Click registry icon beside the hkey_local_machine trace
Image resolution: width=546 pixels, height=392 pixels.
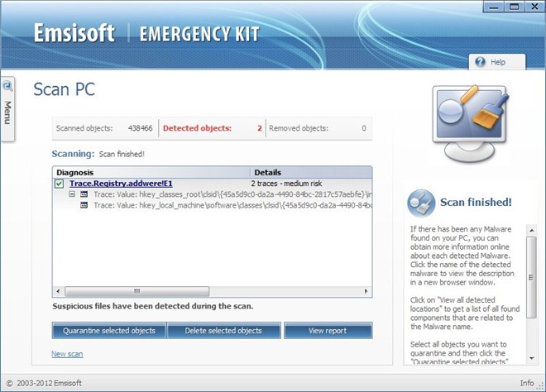point(84,205)
